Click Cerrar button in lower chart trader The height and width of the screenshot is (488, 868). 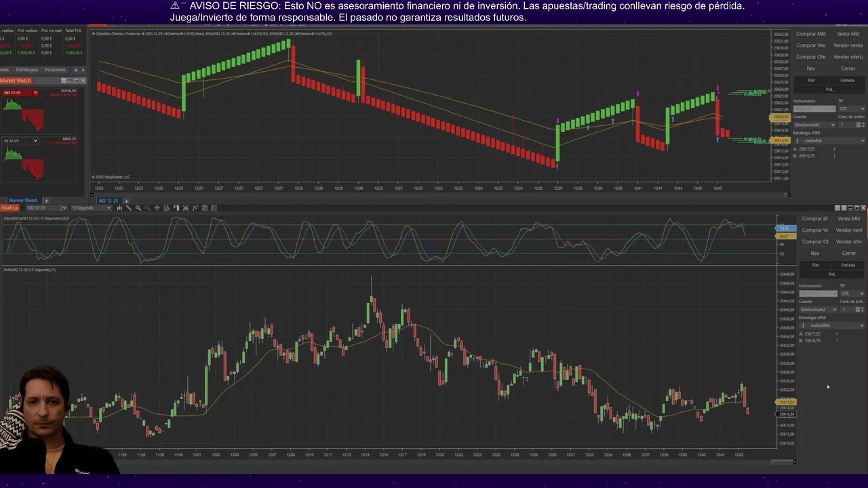click(x=849, y=253)
